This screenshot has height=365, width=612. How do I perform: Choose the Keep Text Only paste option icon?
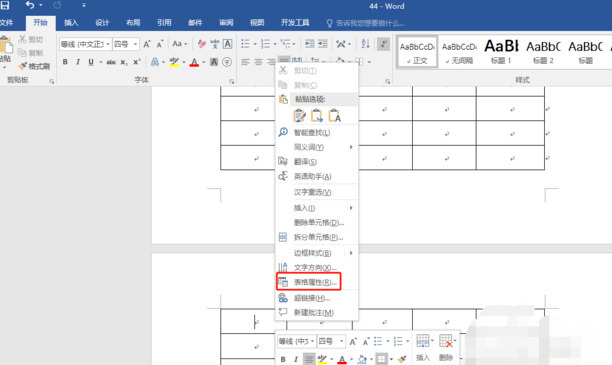click(334, 116)
